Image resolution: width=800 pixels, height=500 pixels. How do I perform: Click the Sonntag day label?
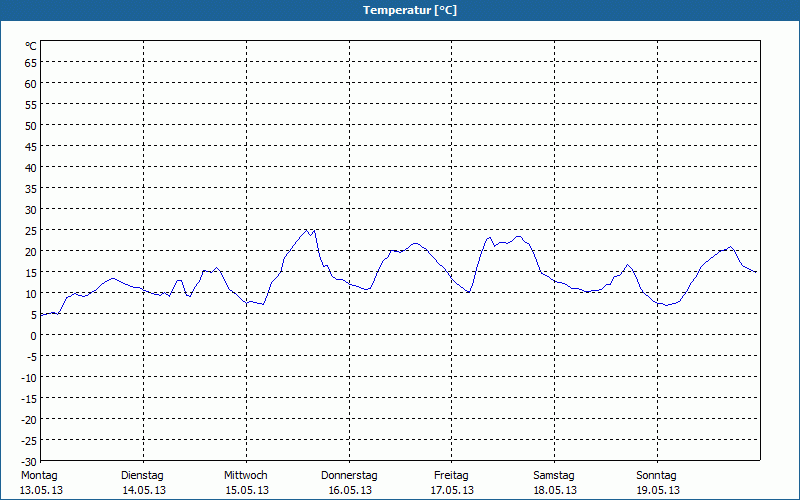tap(657, 476)
